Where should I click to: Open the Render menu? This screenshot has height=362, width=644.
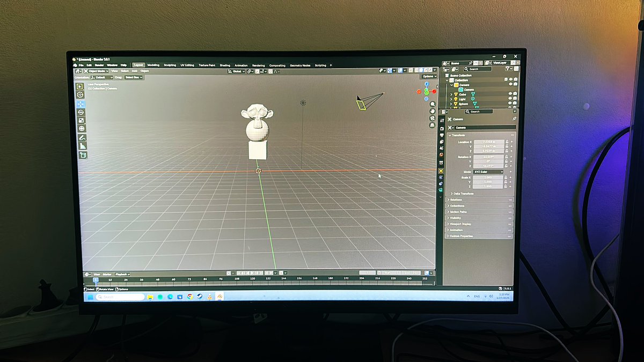(99, 65)
